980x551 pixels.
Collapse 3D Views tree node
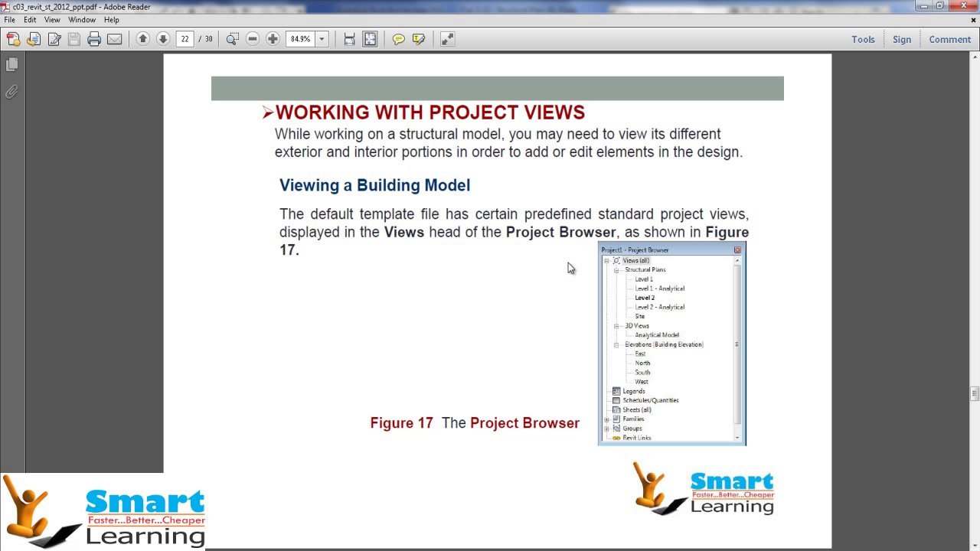616,326
